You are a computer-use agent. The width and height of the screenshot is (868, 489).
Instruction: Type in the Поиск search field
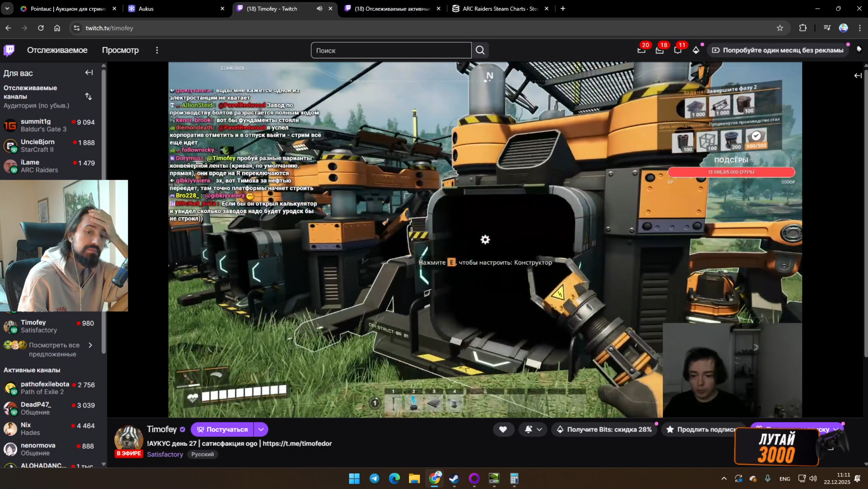391,50
